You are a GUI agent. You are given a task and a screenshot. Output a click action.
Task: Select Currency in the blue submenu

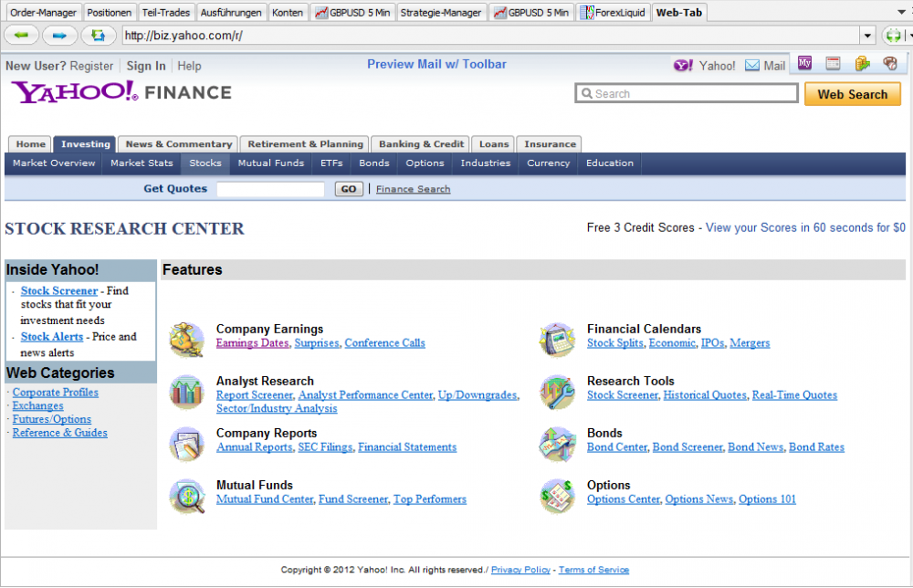[548, 163]
